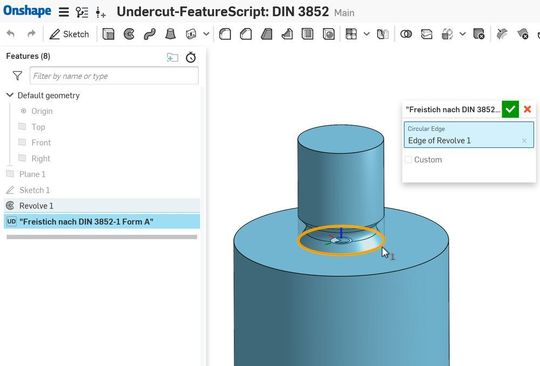Select the Delete face tool
The image size is (540, 366).
point(522,34)
